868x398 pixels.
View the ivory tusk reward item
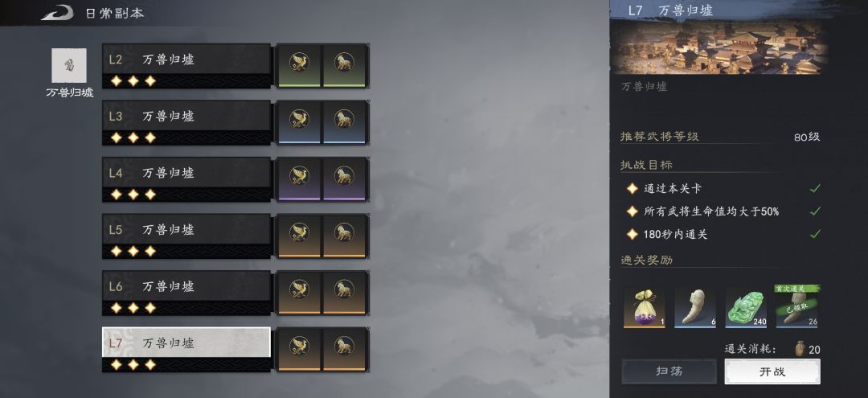click(x=695, y=307)
